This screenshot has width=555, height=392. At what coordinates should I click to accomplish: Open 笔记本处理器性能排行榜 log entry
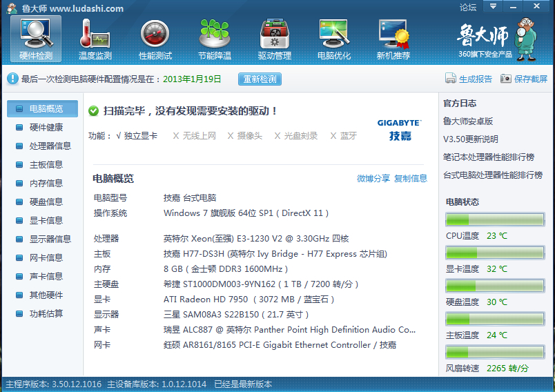pos(489,157)
